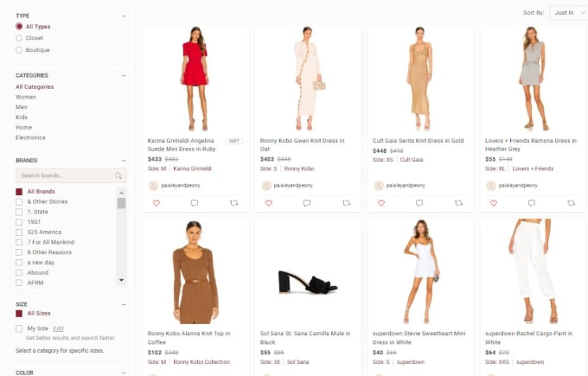Check the 7 For All Mankind brand

(x=19, y=242)
